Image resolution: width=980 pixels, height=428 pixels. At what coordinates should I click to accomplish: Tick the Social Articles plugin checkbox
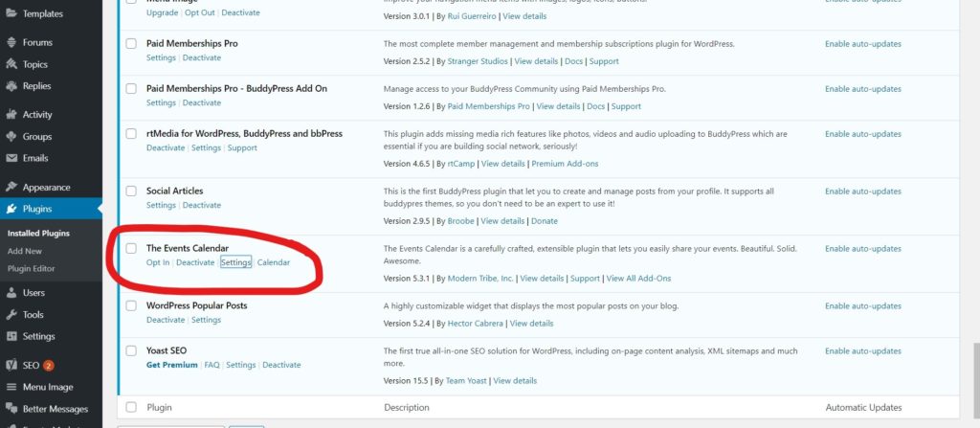pos(131,191)
